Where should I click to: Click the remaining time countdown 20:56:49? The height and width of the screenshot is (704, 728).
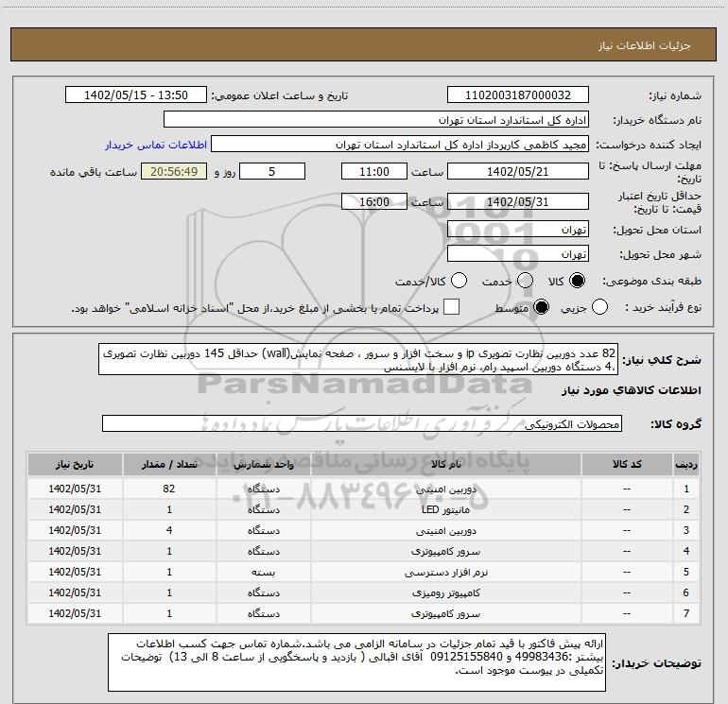[x=174, y=172]
